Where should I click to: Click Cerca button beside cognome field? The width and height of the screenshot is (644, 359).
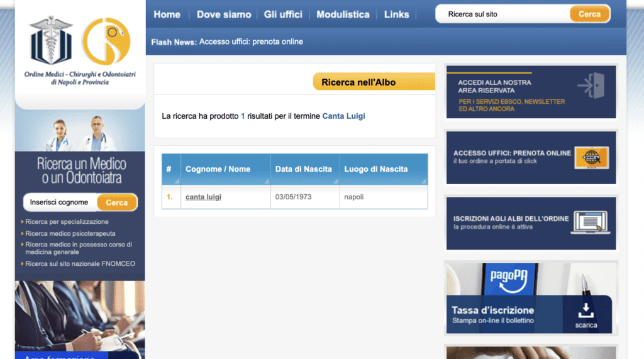117,202
